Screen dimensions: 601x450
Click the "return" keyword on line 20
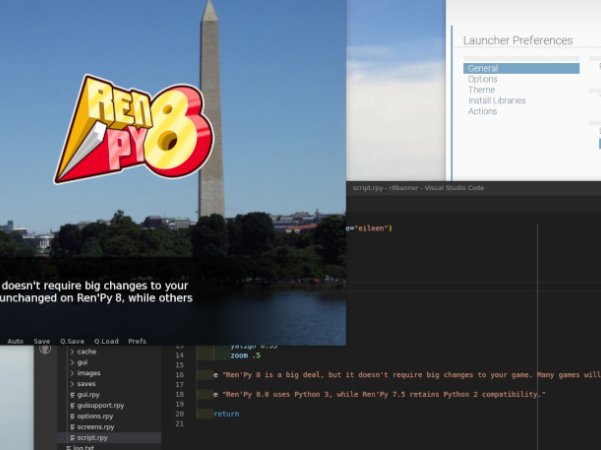(x=226, y=414)
